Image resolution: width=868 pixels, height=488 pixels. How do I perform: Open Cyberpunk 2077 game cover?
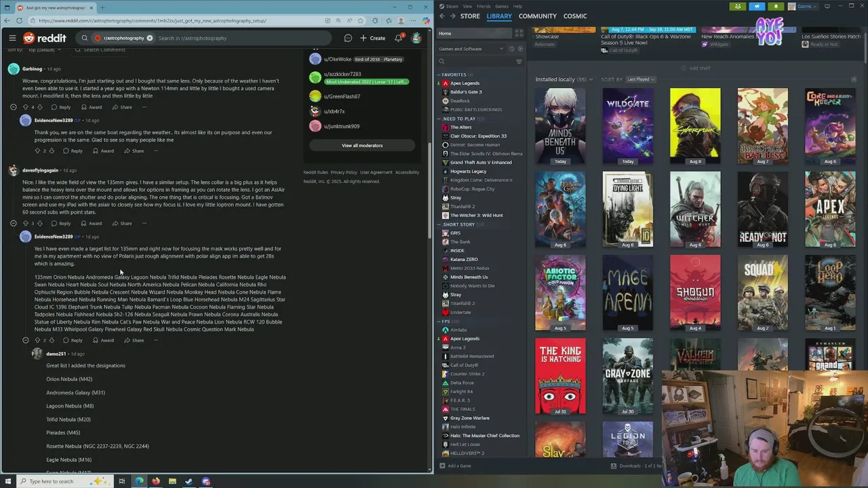point(695,127)
